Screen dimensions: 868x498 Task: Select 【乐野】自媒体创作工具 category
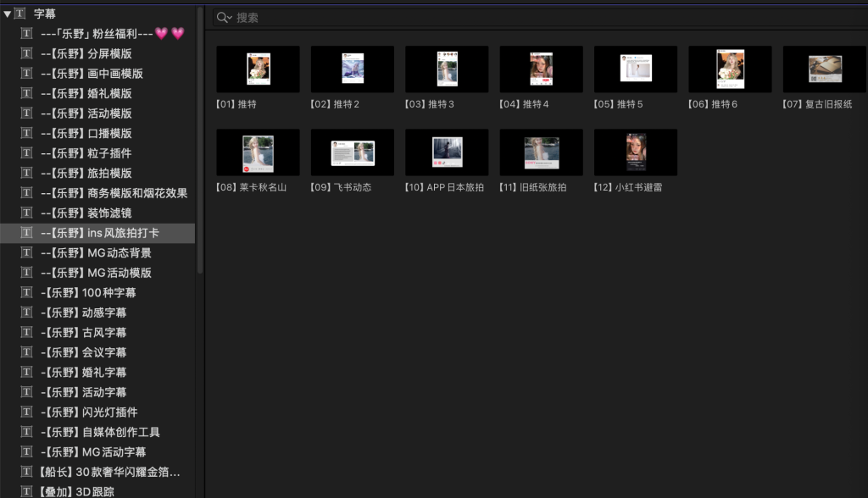(97, 432)
